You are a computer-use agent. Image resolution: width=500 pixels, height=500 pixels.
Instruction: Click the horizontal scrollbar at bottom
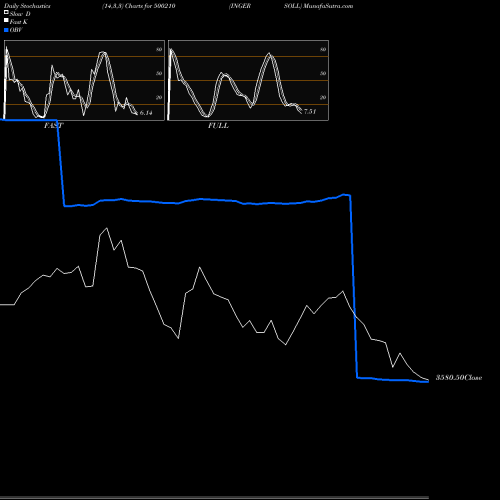pyautogui.click(x=214, y=498)
